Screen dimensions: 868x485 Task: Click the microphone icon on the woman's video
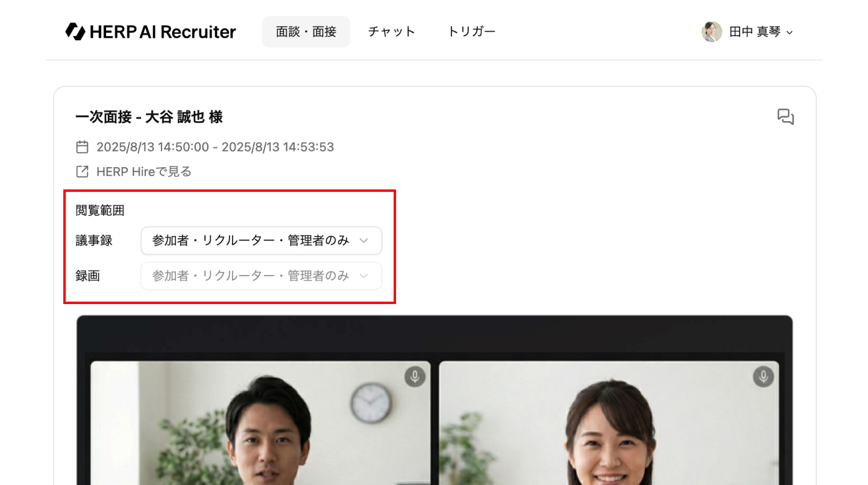click(x=763, y=377)
